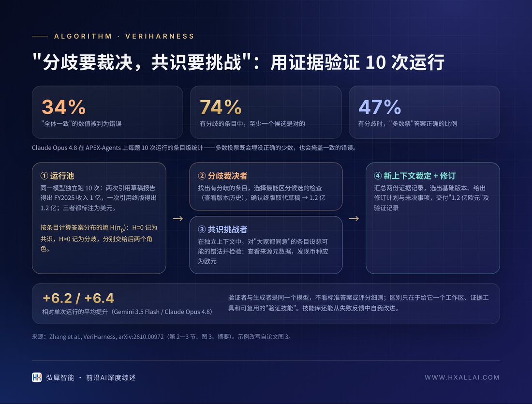Screen dimensions: 532x404
Task: Open the WWW.HXALLAI.COM link
Action: pyautogui.click(x=462, y=377)
